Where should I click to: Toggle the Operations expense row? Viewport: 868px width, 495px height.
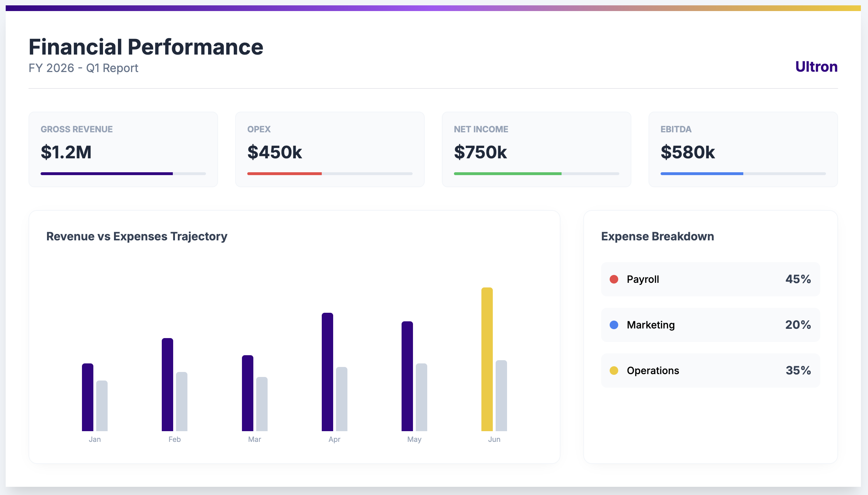[710, 371]
